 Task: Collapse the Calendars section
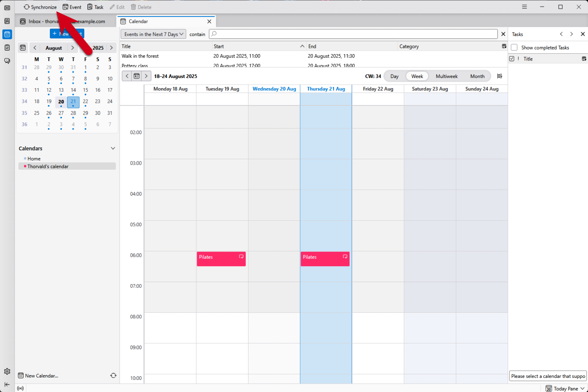pos(113,148)
